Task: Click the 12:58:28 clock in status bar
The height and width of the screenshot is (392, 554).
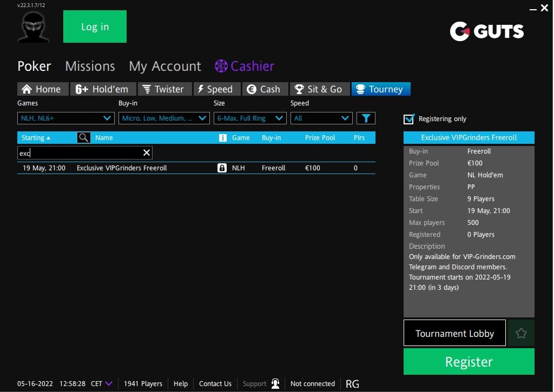Action: (72, 383)
